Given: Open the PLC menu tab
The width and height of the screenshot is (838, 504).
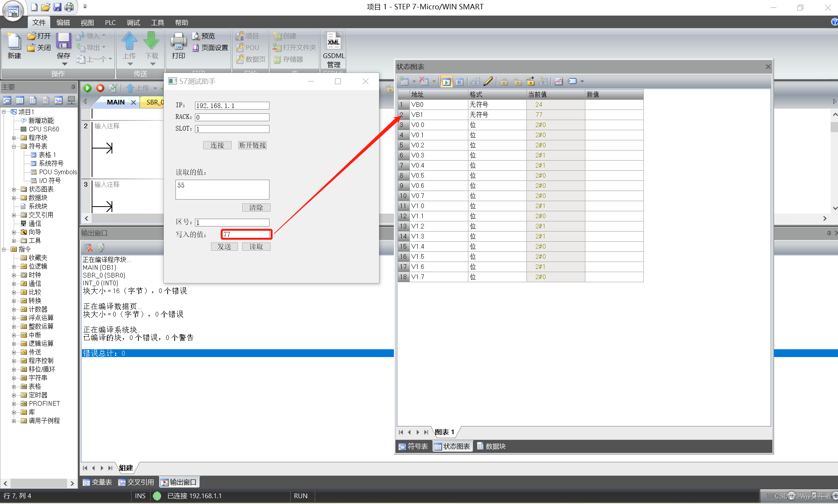Looking at the screenshot, I should [x=110, y=23].
